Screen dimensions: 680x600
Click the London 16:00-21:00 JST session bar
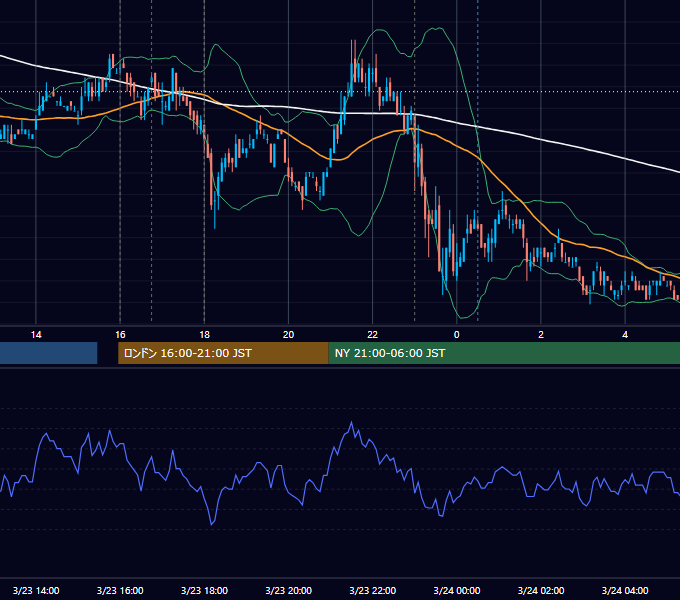(x=223, y=353)
